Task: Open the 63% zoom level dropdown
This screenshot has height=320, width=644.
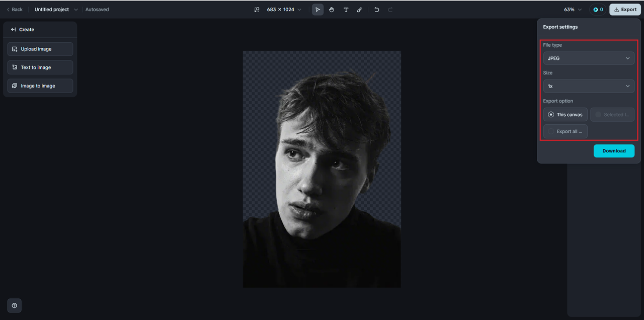Action: pyautogui.click(x=573, y=10)
